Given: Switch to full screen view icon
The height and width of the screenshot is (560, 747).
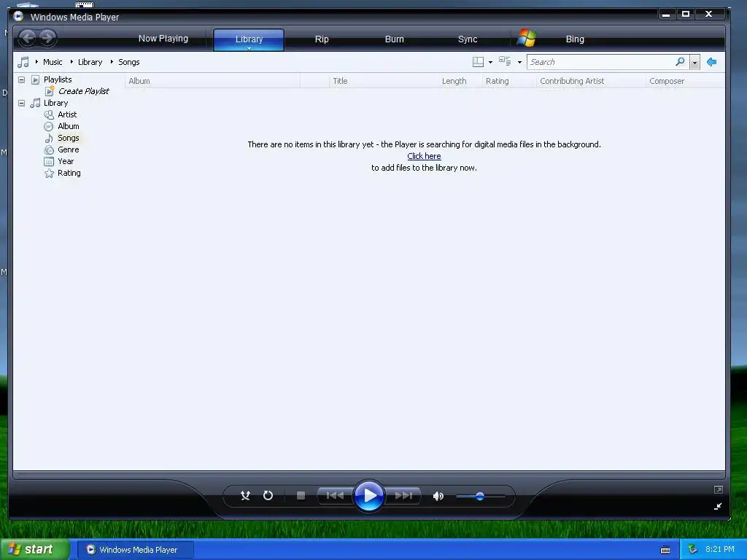Looking at the screenshot, I should tap(719, 489).
